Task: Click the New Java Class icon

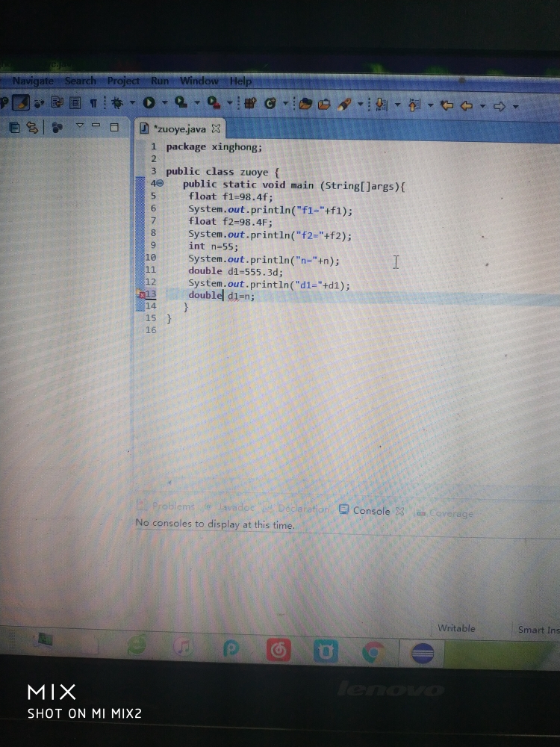Action: (270, 103)
